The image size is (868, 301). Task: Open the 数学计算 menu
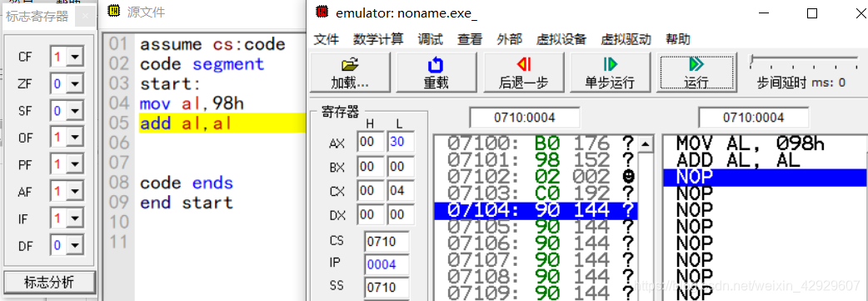378,39
